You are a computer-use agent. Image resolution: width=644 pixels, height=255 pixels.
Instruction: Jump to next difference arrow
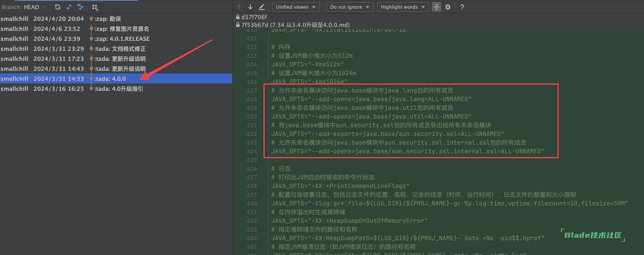coord(250,7)
